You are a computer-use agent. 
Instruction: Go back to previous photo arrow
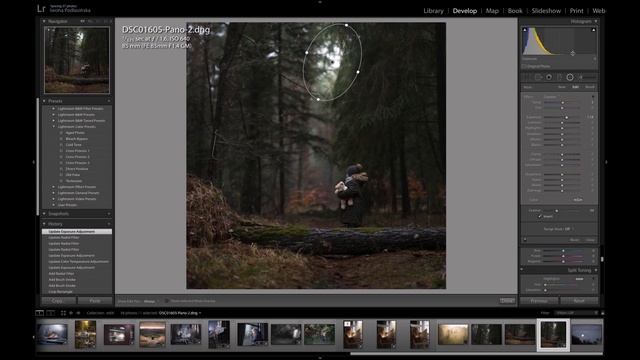71,313
